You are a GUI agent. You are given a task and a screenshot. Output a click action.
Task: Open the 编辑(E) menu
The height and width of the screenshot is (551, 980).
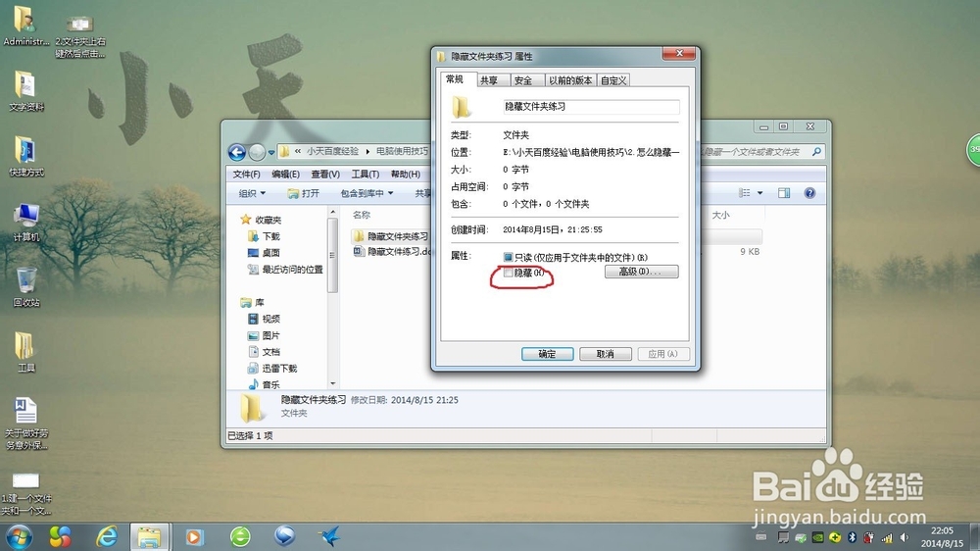click(285, 174)
